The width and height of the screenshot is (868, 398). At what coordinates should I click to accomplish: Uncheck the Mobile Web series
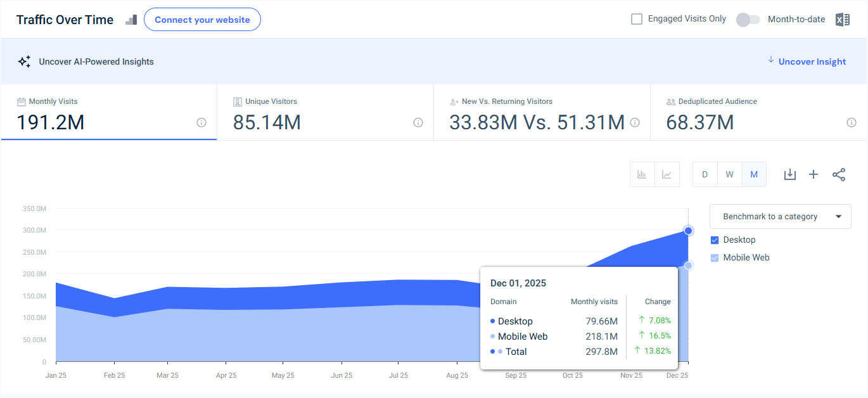pos(714,257)
